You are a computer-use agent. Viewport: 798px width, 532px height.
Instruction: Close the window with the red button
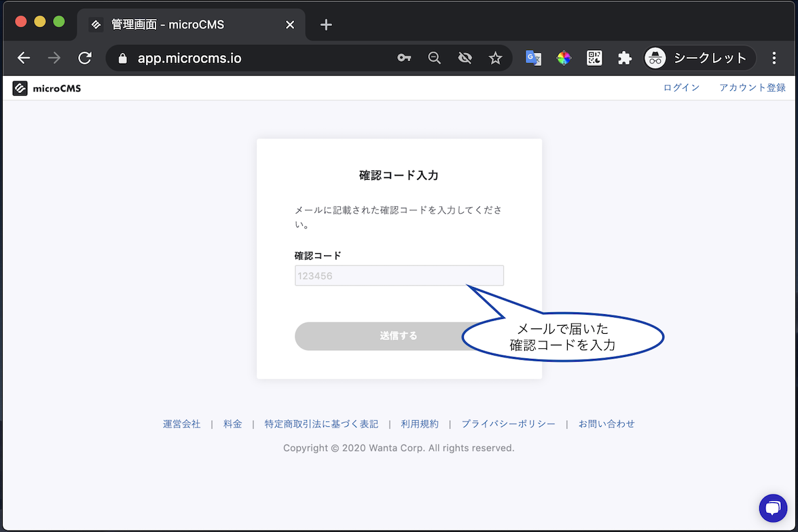[x=21, y=21]
